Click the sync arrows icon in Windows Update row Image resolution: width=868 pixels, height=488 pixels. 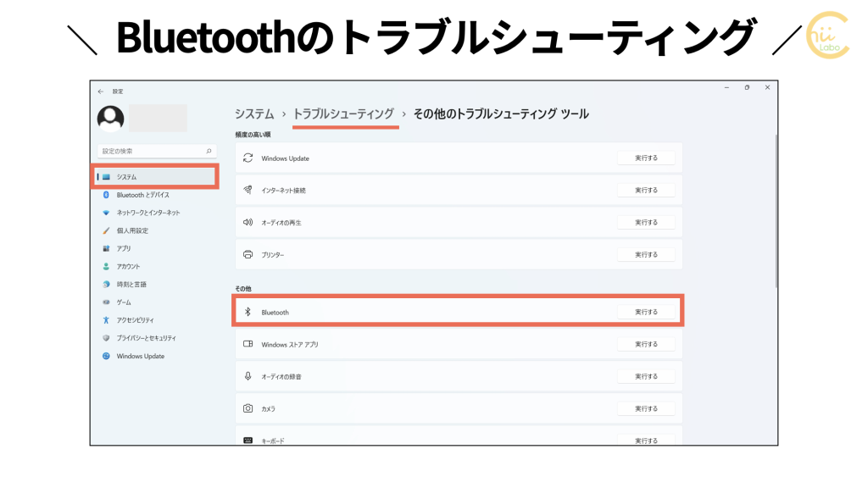coord(248,158)
